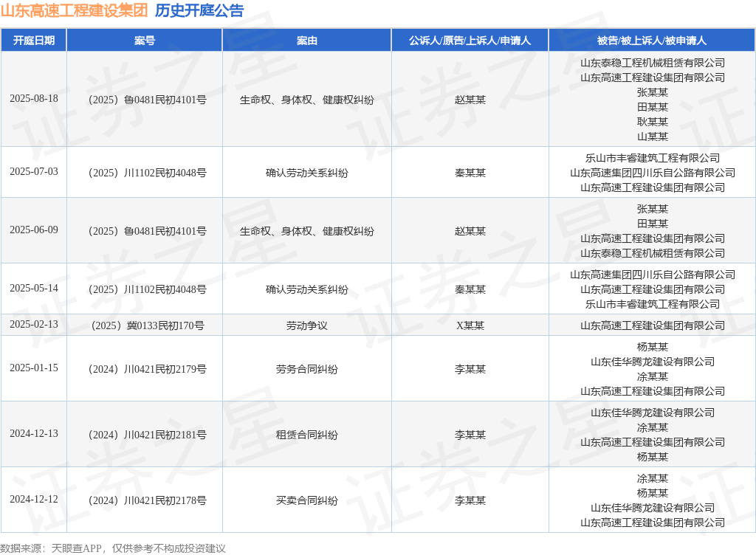Select the 开庭日期 column header
The height and width of the screenshot is (555, 756).
coord(34,41)
